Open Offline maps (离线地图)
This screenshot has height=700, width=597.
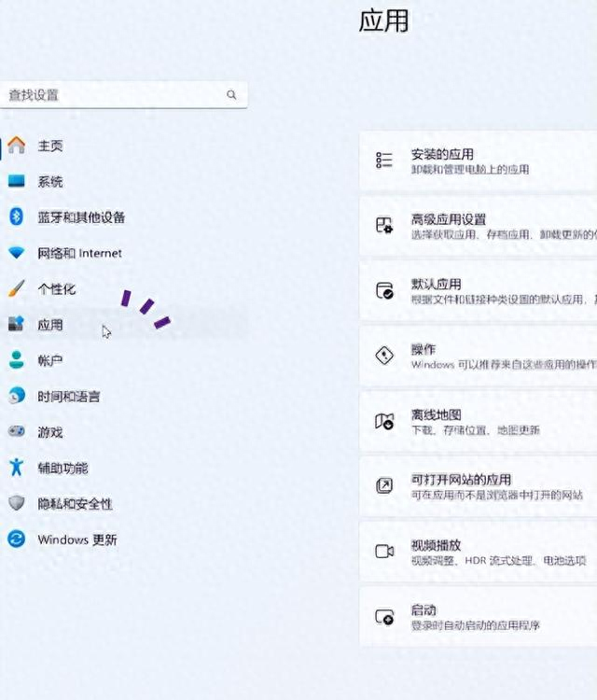click(479, 422)
